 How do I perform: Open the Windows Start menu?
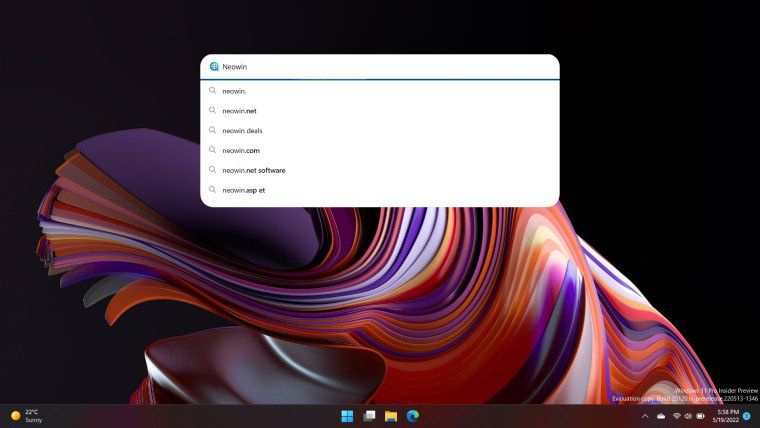[x=347, y=416]
